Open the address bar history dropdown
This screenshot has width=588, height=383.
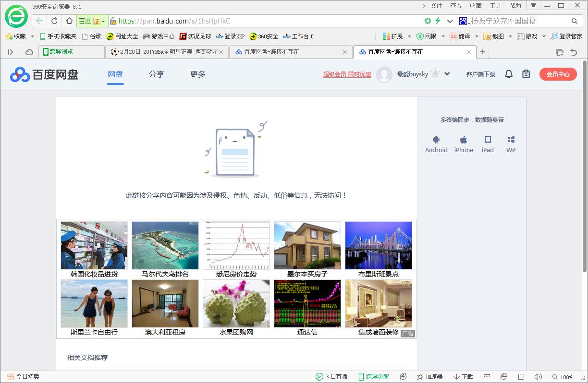point(450,21)
